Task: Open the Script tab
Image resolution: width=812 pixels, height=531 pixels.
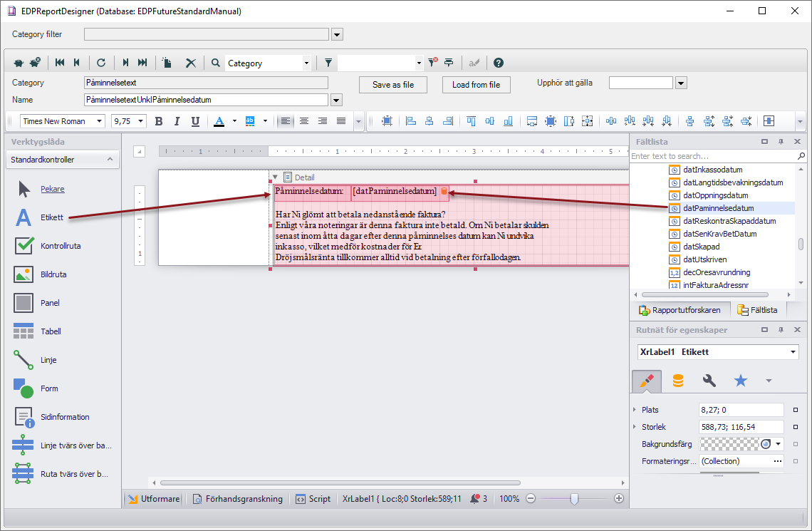Action: (313, 499)
